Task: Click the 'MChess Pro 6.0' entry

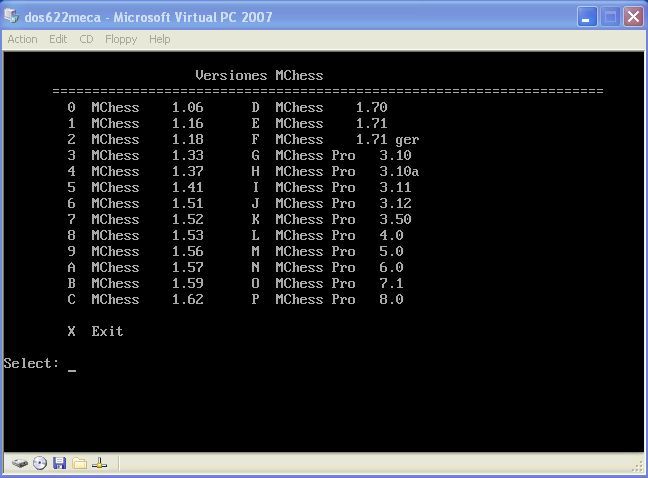Action: click(327, 267)
